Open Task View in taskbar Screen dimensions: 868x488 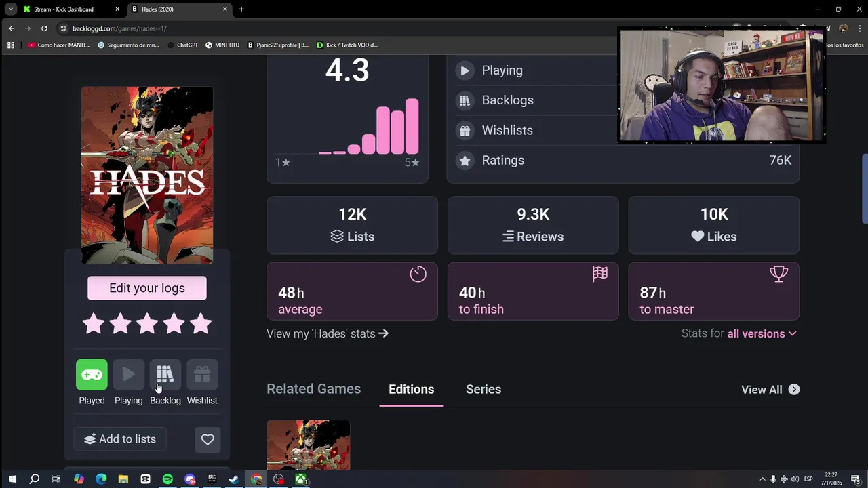click(x=56, y=479)
